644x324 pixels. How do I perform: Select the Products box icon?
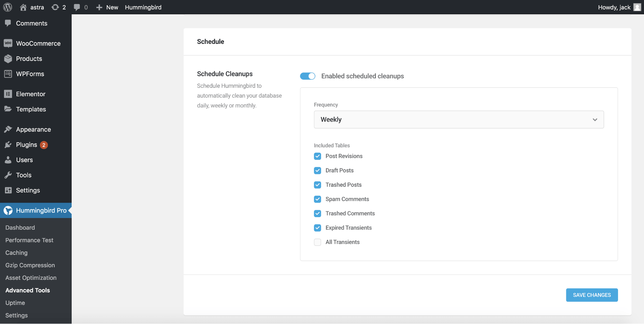click(x=8, y=59)
